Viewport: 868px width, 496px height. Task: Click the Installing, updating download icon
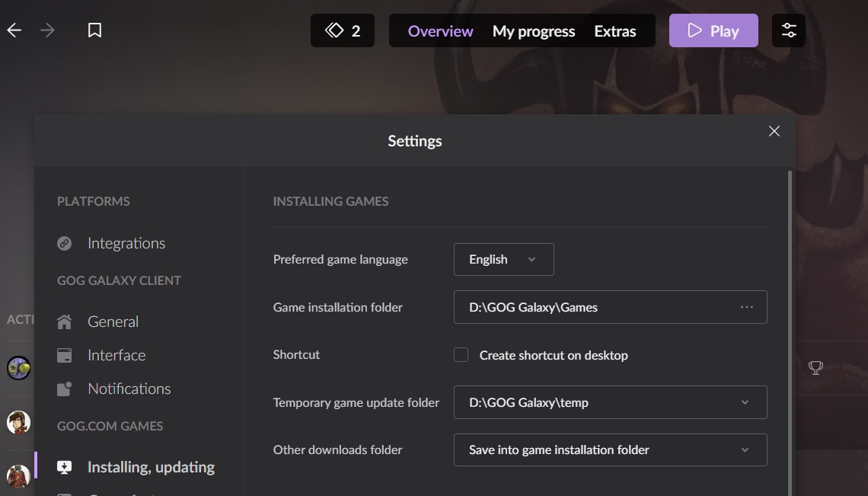tap(64, 467)
